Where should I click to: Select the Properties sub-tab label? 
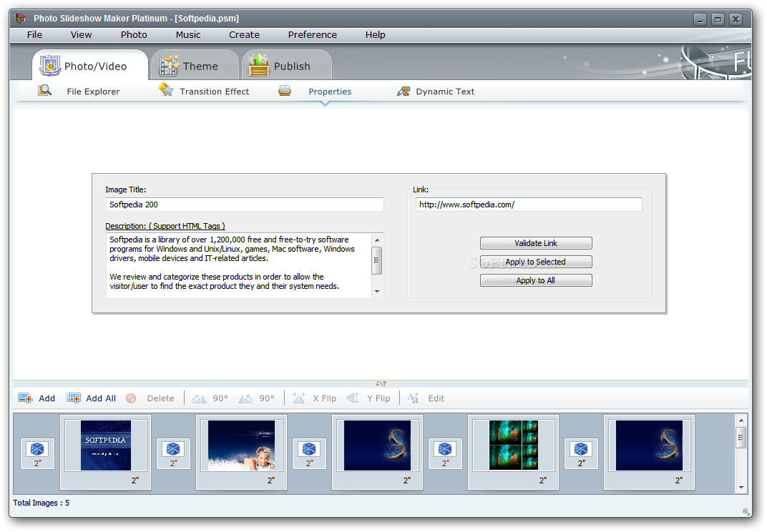click(330, 92)
